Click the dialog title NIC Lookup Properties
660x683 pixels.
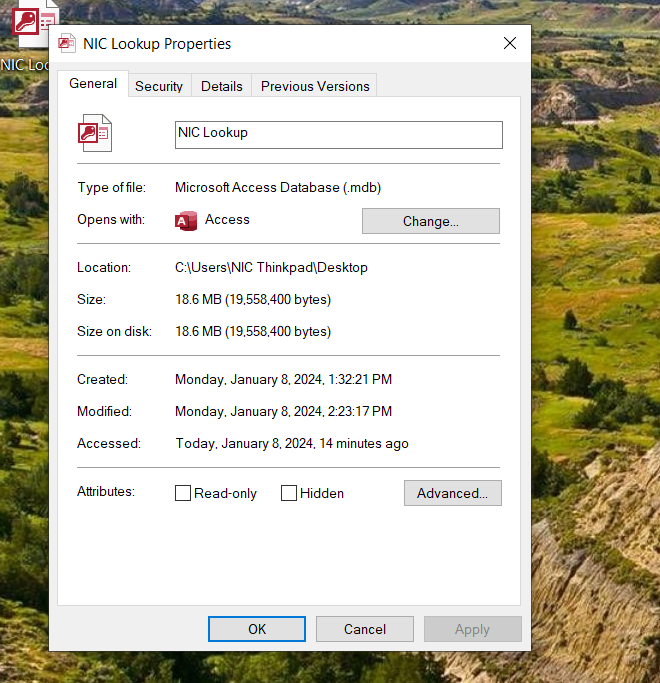(x=157, y=44)
